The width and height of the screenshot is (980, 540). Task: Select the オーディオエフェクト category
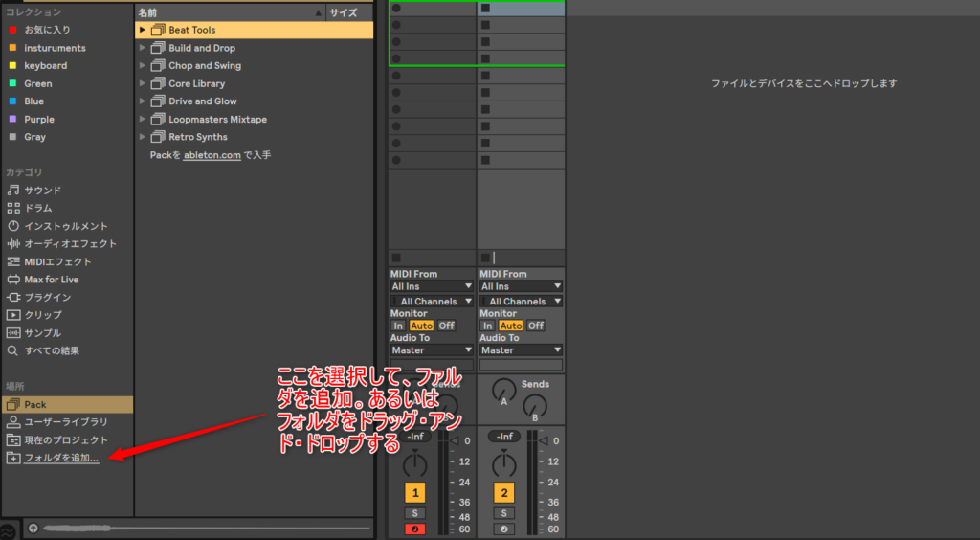(x=70, y=243)
